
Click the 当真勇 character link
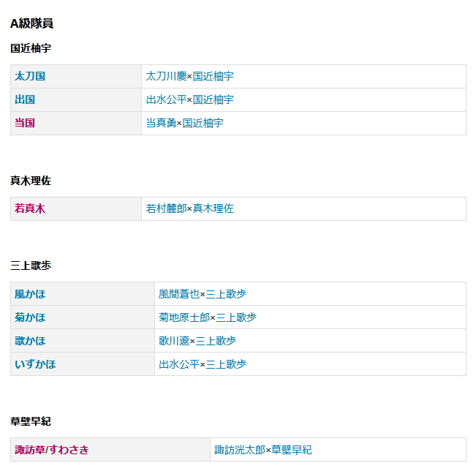click(161, 123)
